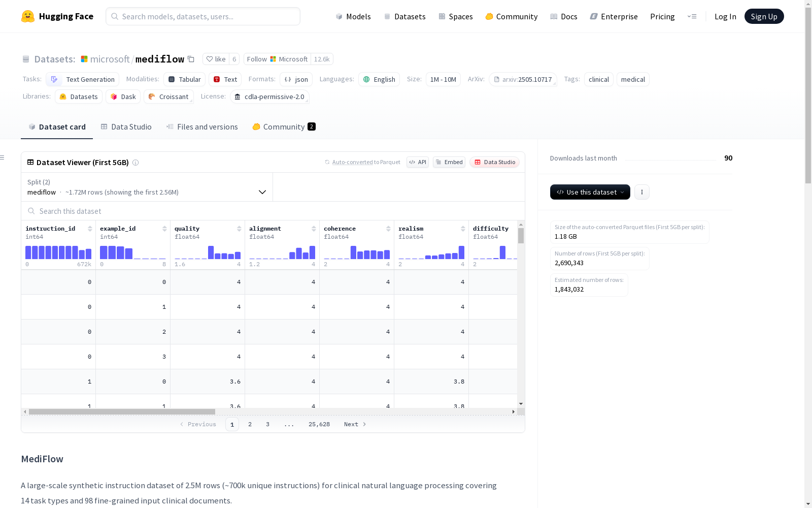Select the Text modality tag
The image size is (812, 508).
[225, 79]
